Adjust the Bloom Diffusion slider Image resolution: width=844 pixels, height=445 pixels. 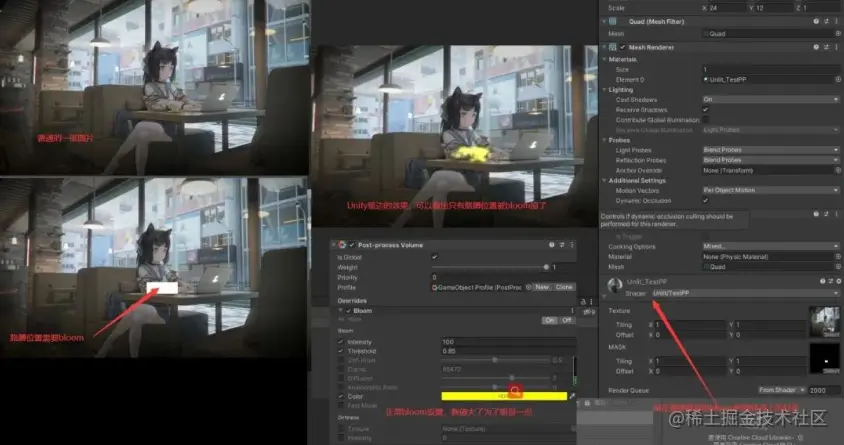pos(511,378)
